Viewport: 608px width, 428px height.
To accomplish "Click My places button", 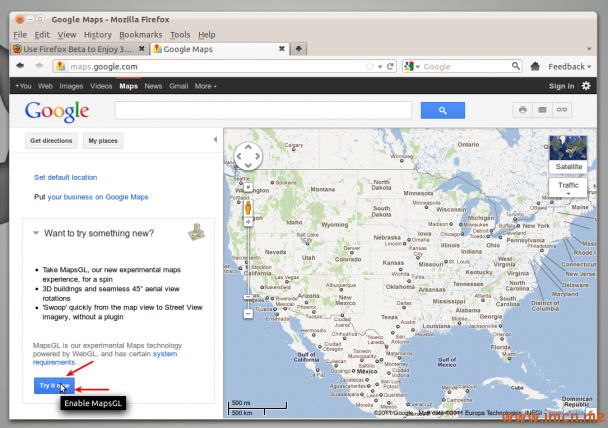I will point(103,141).
